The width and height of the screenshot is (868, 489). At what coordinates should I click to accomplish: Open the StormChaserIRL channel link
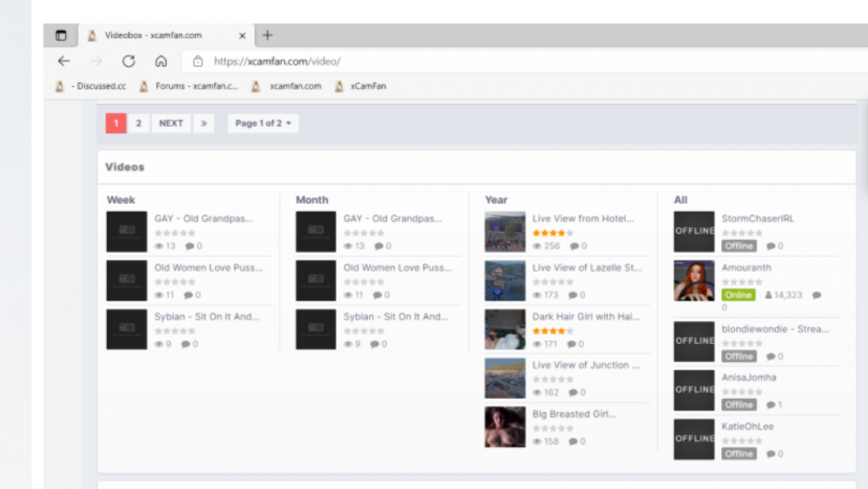point(758,219)
